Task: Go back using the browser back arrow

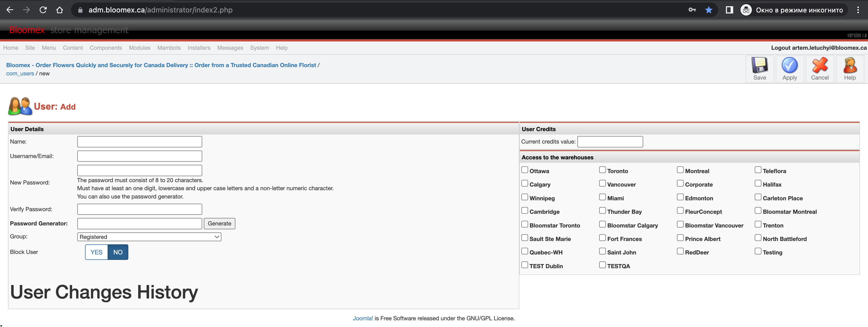Action: [x=10, y=10]
